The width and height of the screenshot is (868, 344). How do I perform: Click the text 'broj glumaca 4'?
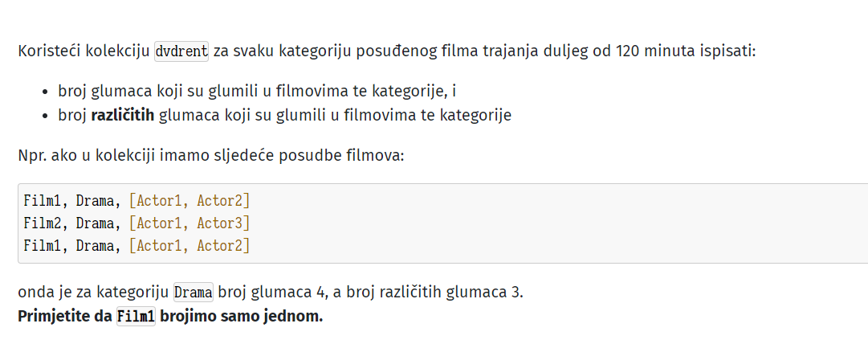coord(270,292)
